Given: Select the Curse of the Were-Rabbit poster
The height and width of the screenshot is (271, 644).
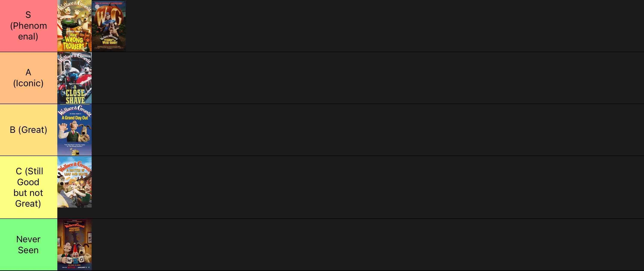Looking at the screenshot, I should (x=109, y=26).
